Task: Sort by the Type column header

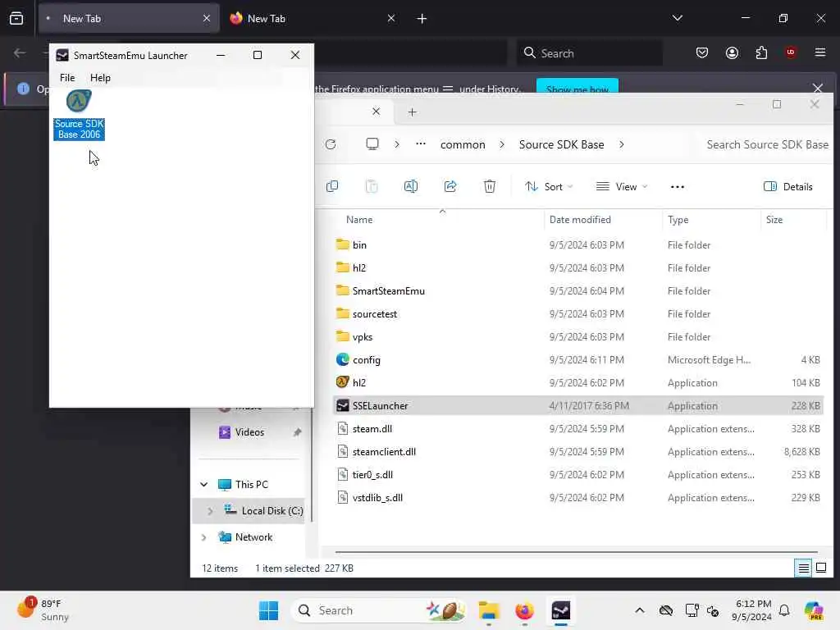Action: point(678,220)
